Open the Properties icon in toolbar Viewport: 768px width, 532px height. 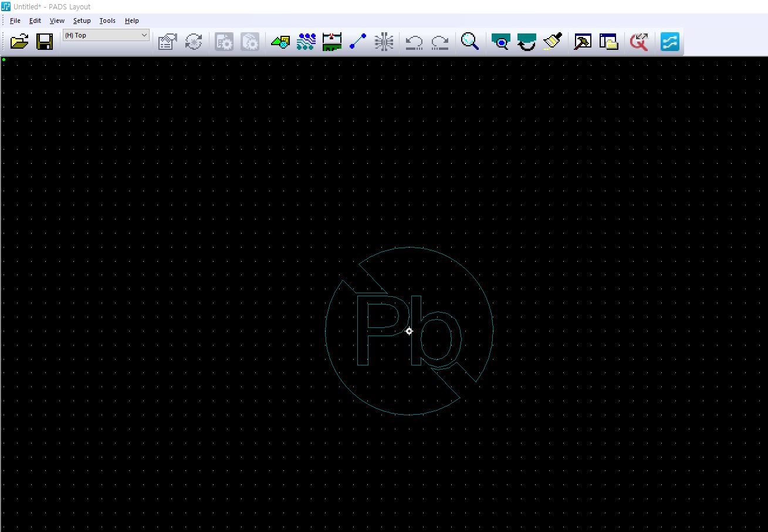(x=167, y=42)
